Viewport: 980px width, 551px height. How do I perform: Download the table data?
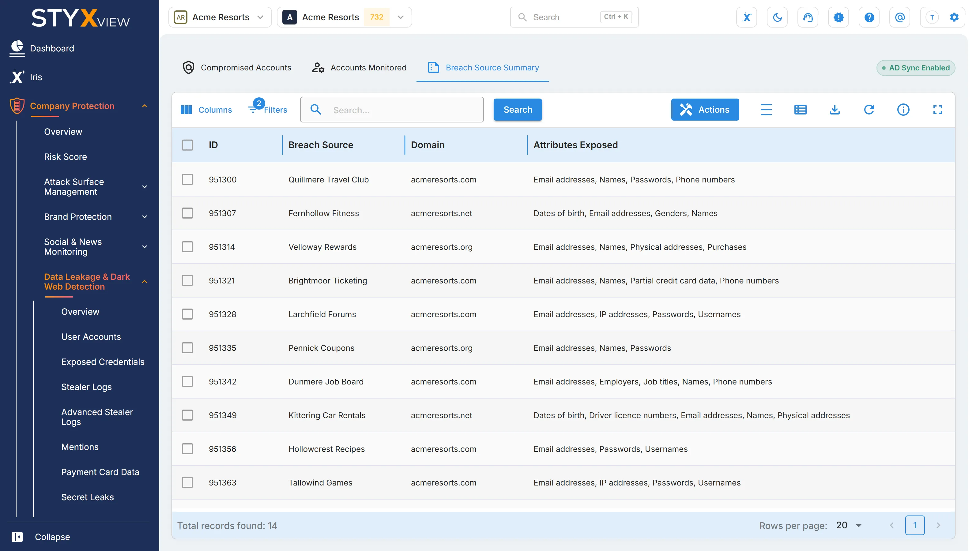click(x=835, y=110)
